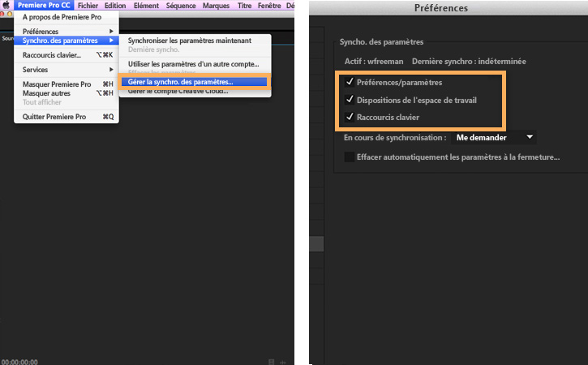Click the red close window button
This screenshot has width=588, height=365.
click(x=2, y=14)
